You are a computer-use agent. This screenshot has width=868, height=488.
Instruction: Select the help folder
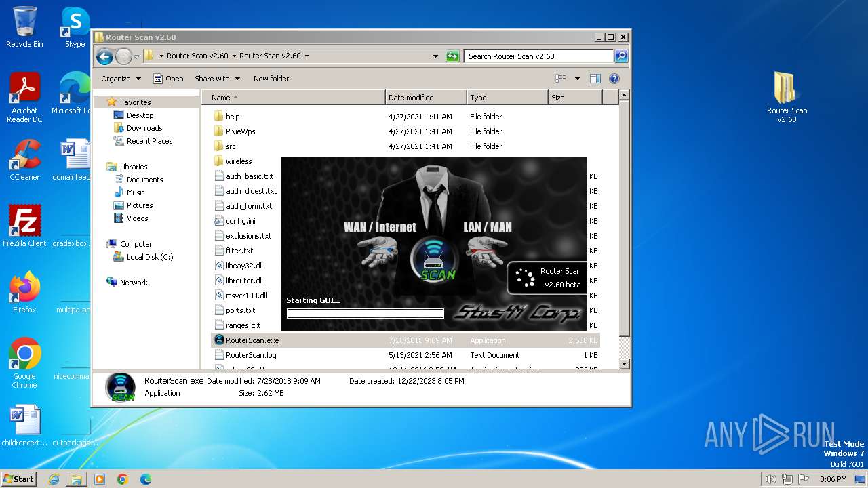[x=226, y=117]
